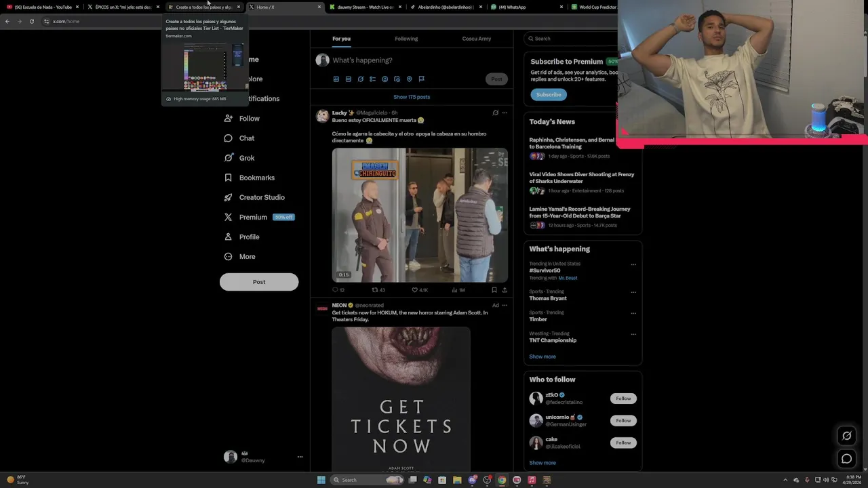Follow unicornio in Who to follow

623,421
